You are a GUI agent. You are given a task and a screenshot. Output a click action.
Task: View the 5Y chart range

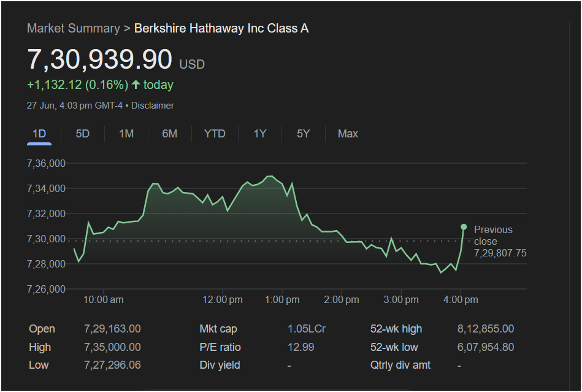click(303, 134)
